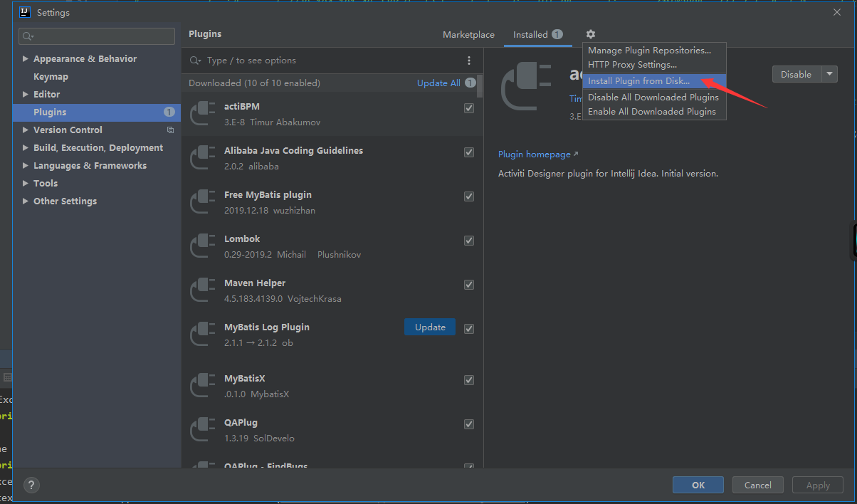This screenshot has width=857, height=504.
Task: Select the Lombok plugin row name
Action: tap(242, 239)
